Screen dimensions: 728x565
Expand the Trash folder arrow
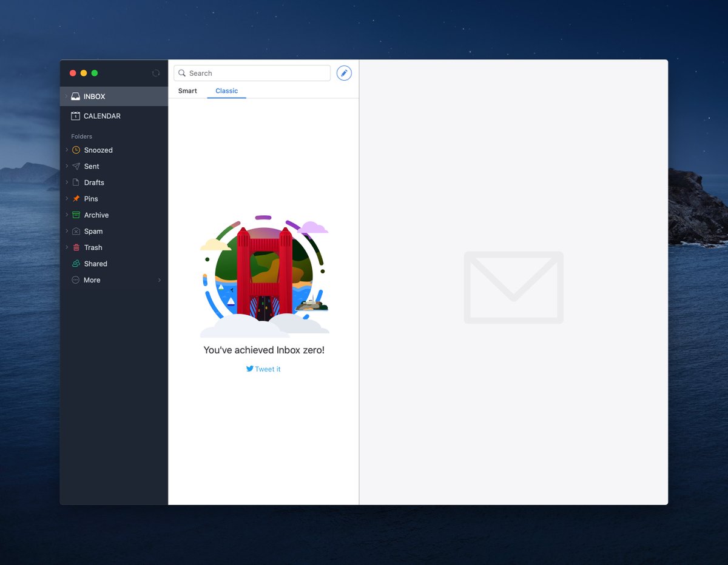pyautogui.click(x=67, y=247)
